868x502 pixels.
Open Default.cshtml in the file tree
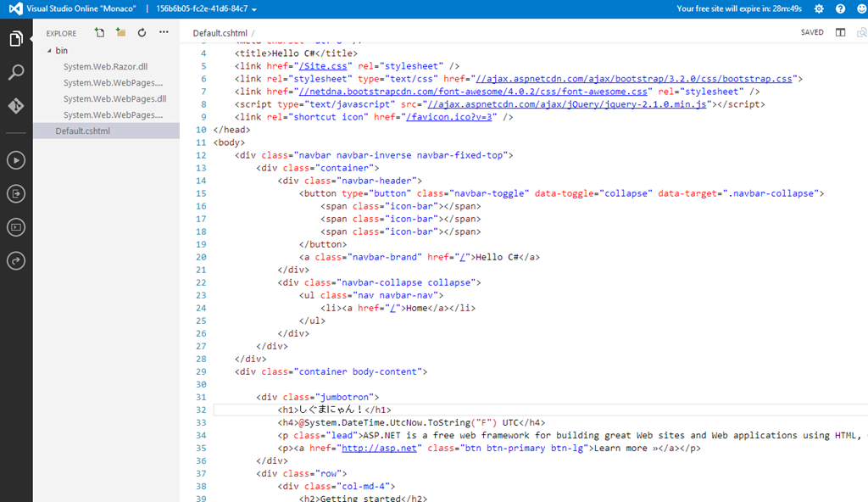[x=82, y=131]
